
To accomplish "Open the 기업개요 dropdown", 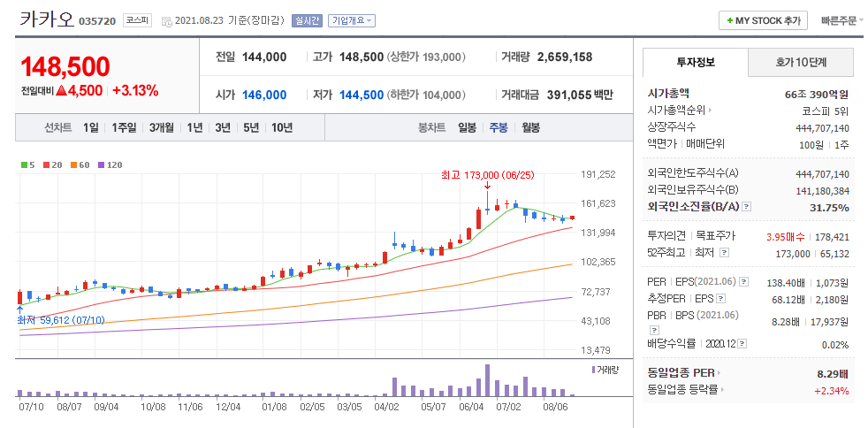I will (352, 21).
